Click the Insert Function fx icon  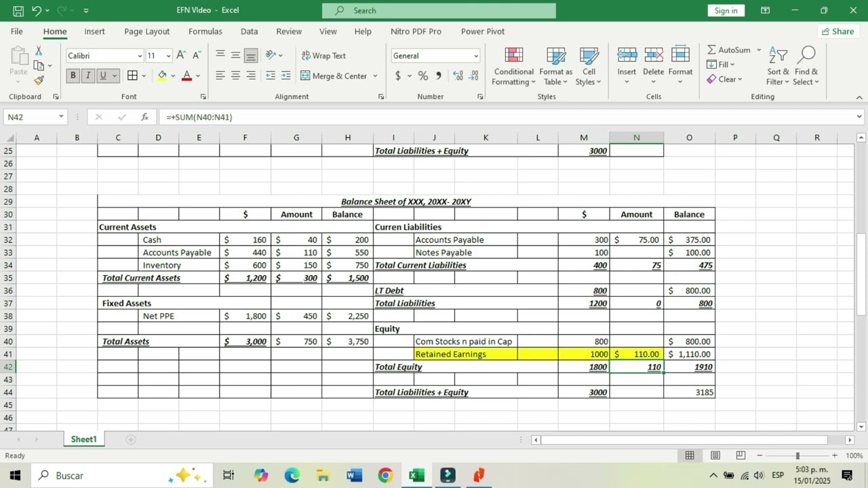coord(144,117)
